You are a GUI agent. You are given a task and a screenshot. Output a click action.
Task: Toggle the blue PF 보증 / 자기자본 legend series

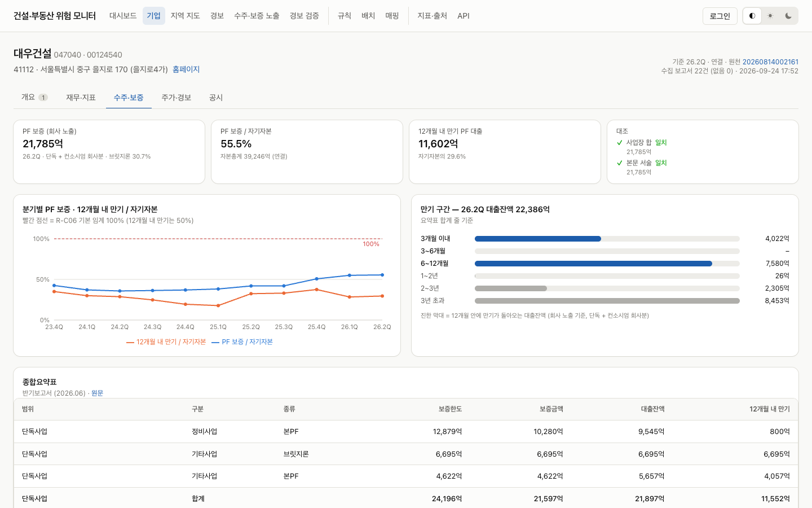[x=242, y=342]
